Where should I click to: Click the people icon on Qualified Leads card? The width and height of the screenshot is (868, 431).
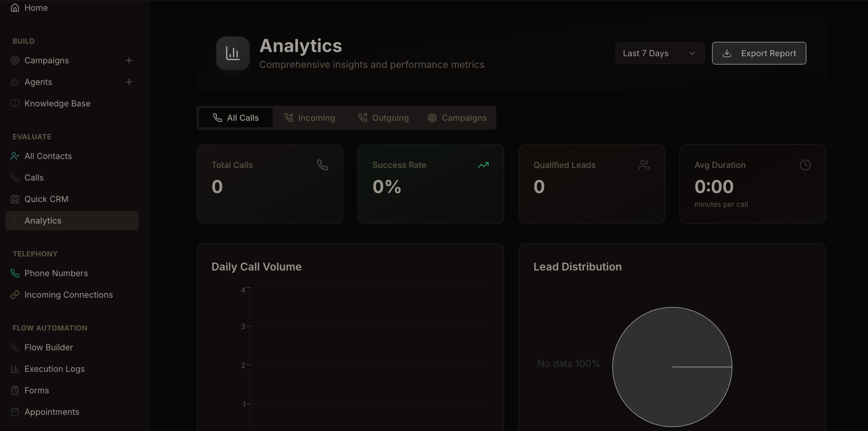(644, 165)
